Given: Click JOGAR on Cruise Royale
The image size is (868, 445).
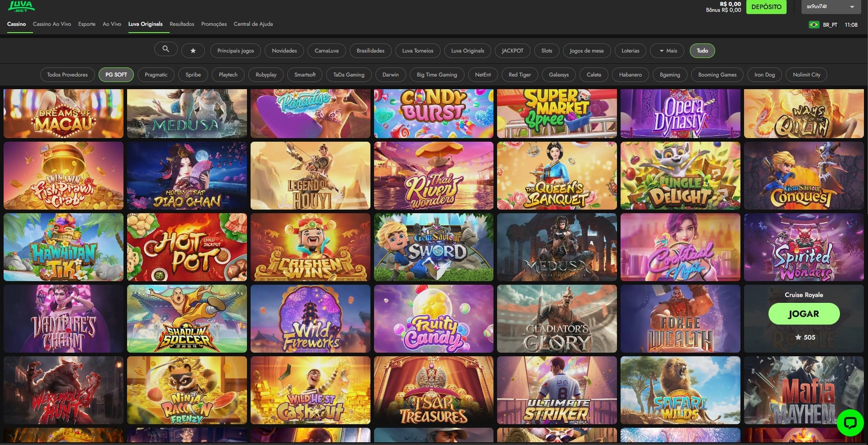Looking at the screenshot, I should tap(804, 314).
